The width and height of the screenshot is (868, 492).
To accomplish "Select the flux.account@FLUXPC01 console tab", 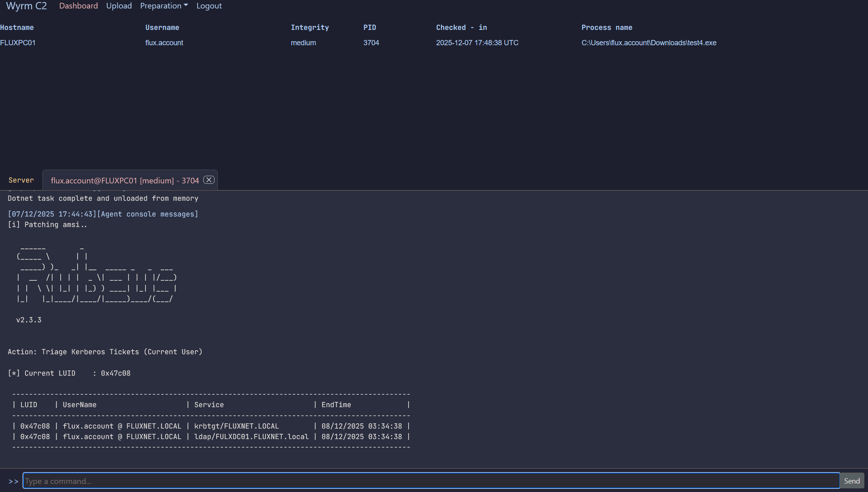I will pos(124,181).
